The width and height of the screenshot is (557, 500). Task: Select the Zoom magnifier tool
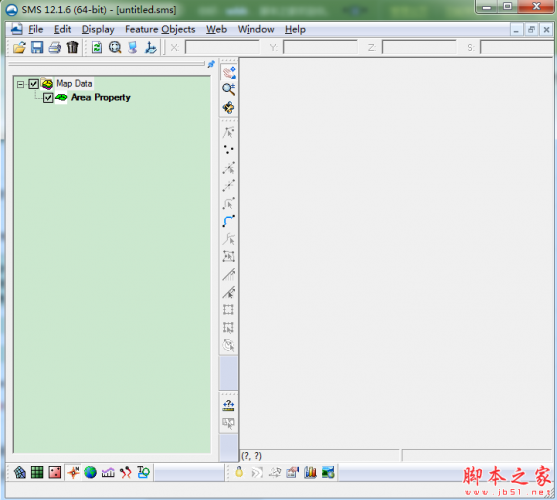coord(228,89)
